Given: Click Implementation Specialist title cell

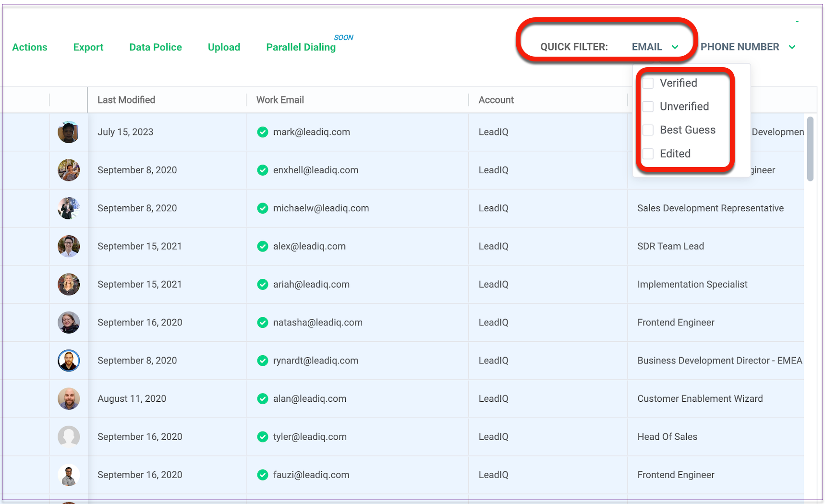Looking at the screenshot, I should pos(692,284).
